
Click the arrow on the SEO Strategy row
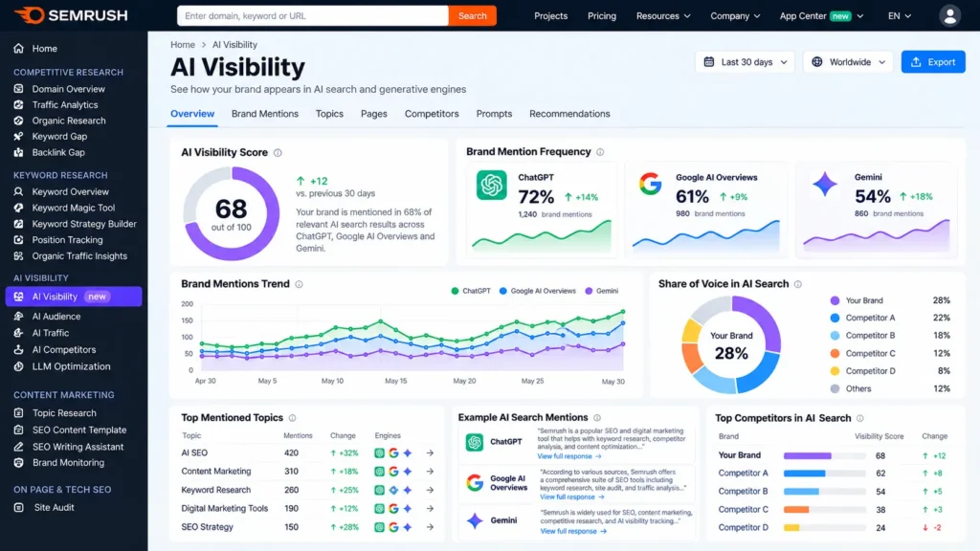(x=430, y=527)
